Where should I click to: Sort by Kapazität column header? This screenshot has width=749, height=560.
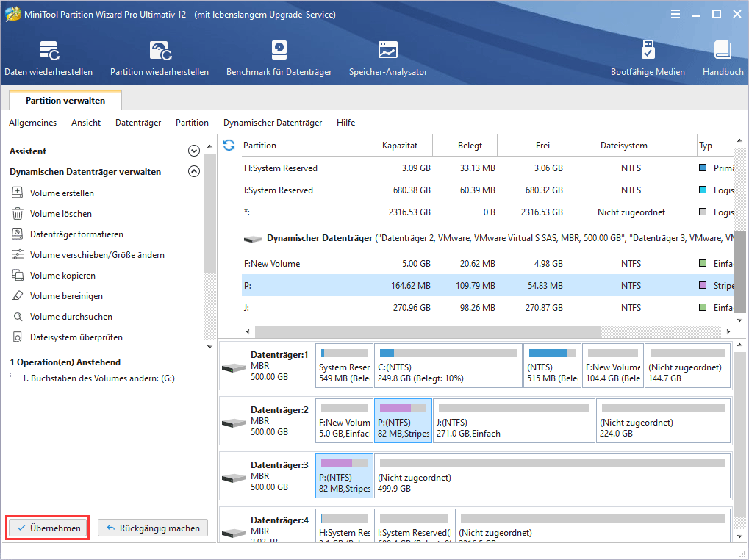399,145
